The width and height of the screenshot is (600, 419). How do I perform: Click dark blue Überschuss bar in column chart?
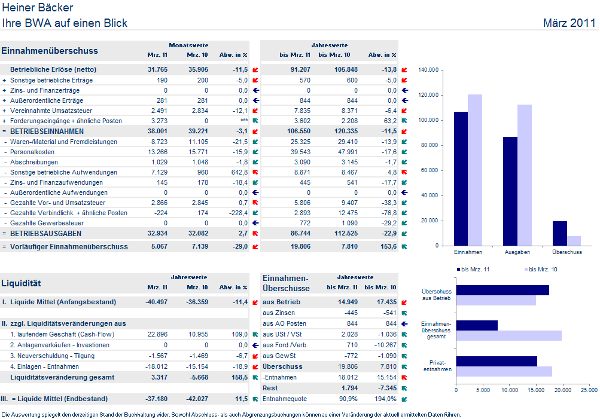pos(560,233)
